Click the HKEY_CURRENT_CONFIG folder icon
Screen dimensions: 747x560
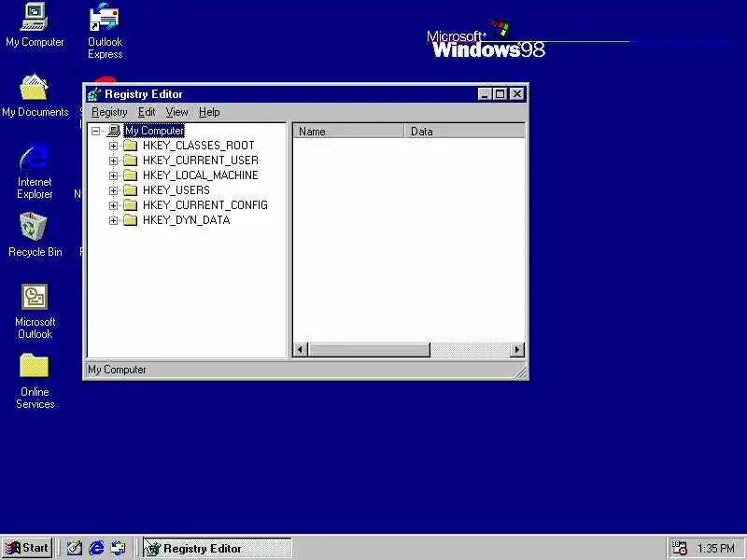coord(131,205)
